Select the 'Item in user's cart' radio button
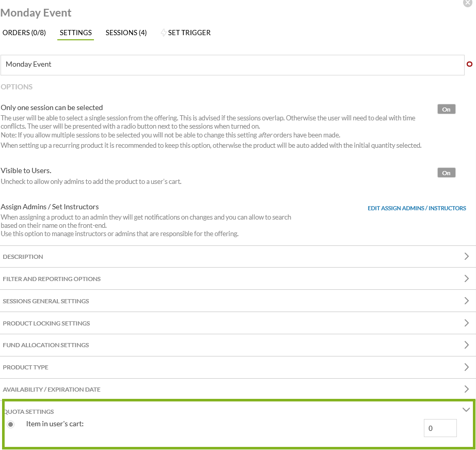476x450 pixels. pos(11,424)
